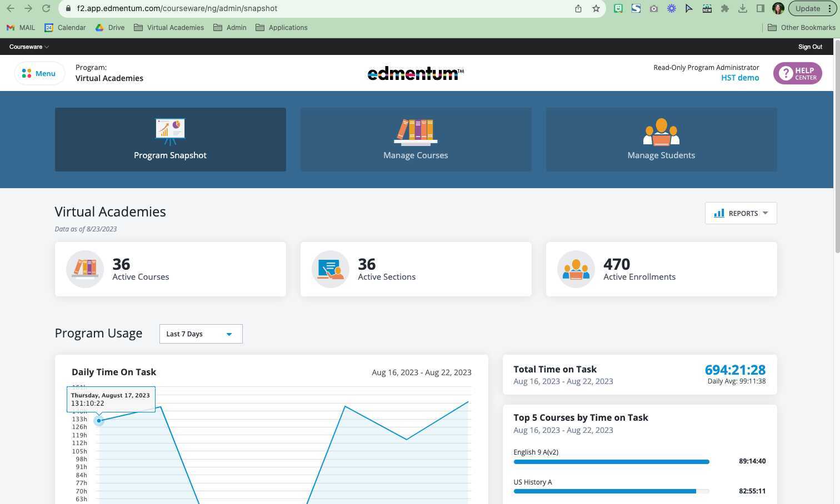The width and height of the screenshot is (840, 504).
Task: Open the Program Snapshot panel
Action: tap(170, 139)
